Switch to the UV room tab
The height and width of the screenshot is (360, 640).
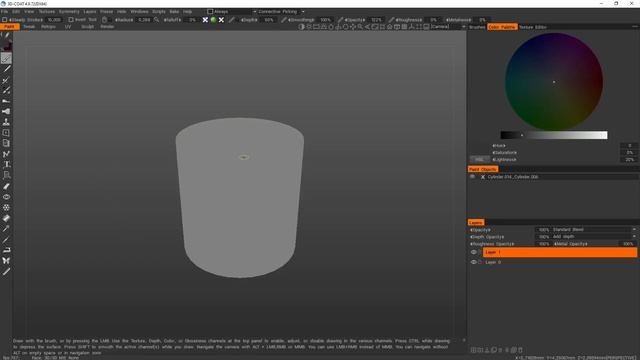tap(68, 27)
